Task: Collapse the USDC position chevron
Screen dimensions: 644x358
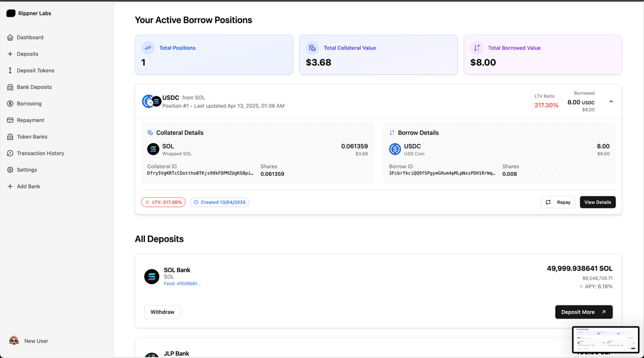Action: [611, 101]
